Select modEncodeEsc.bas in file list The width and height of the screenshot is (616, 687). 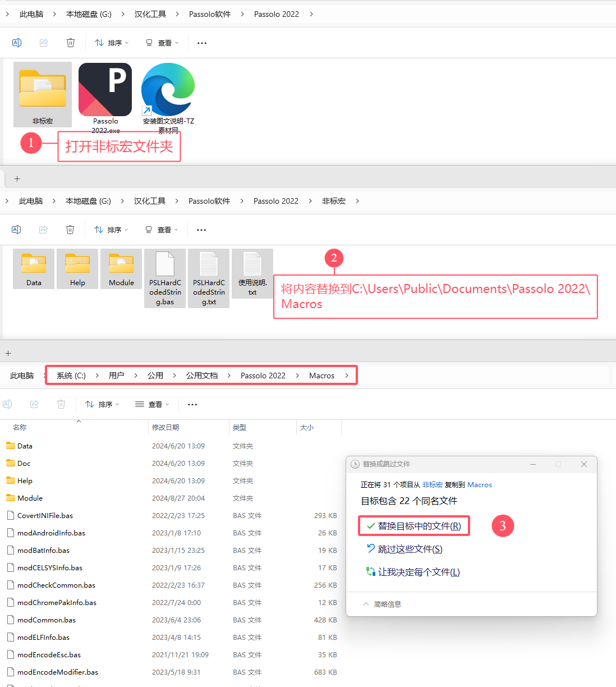(171, 655)
